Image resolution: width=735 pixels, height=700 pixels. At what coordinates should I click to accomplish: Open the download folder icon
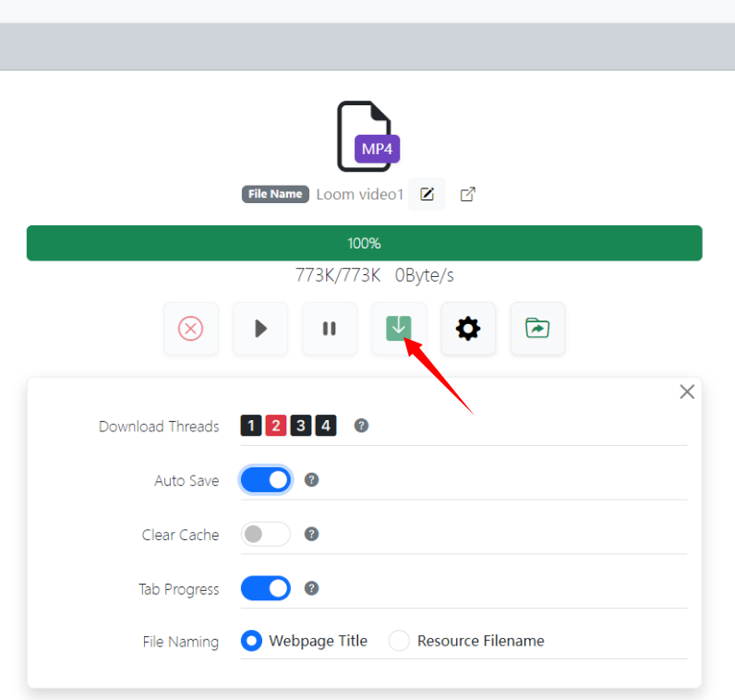(x=537, y=329)
